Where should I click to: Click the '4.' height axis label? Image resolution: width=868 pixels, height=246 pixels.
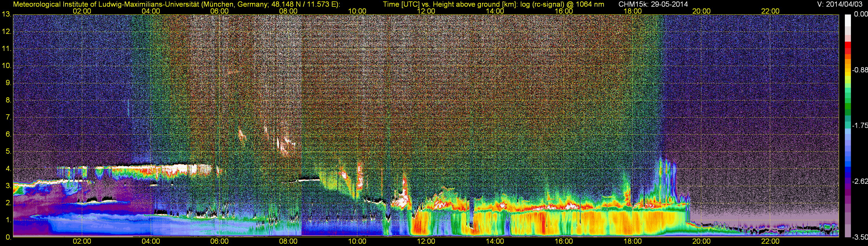(8, 168)
